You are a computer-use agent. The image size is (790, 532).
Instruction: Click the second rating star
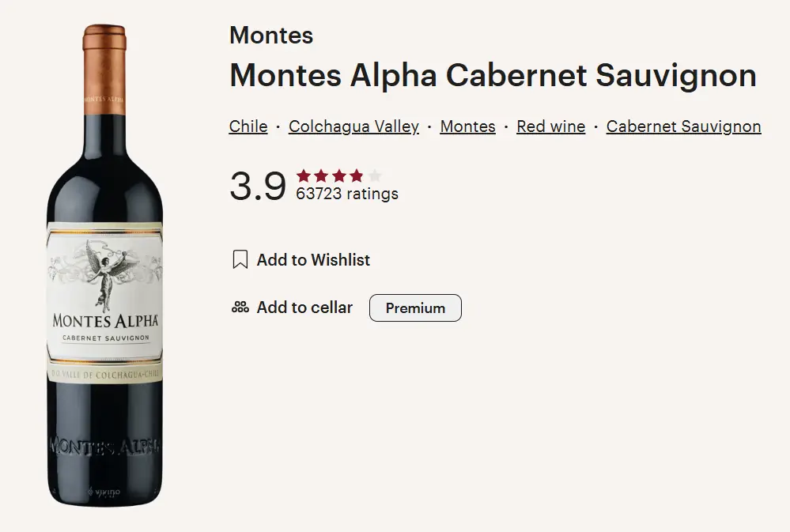coord(321,175)
